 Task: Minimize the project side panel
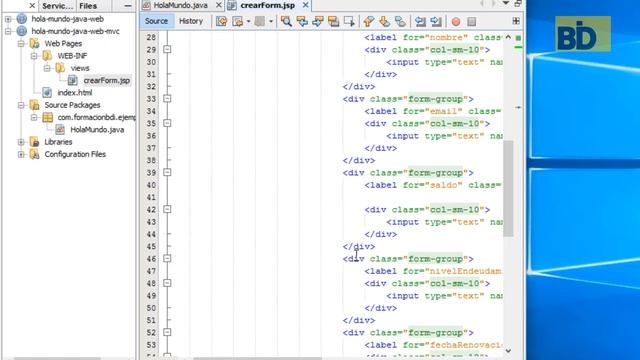(x=127, y=6)
